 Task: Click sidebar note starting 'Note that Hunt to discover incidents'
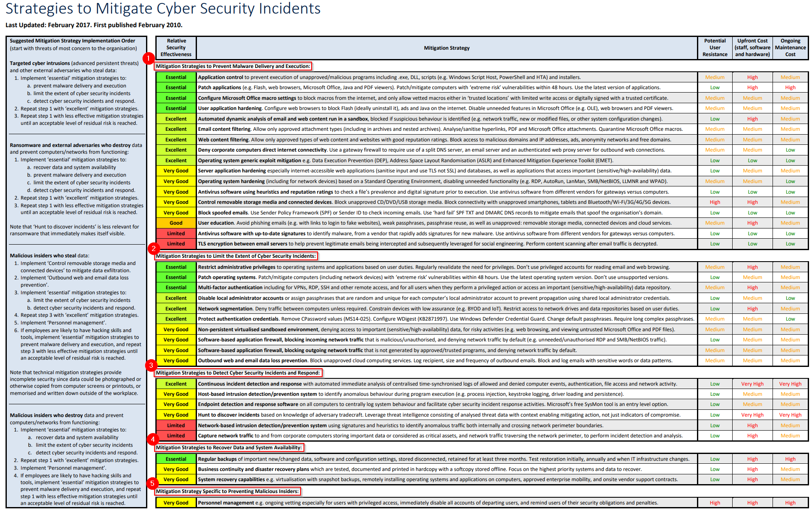click(x=74, y=230)
